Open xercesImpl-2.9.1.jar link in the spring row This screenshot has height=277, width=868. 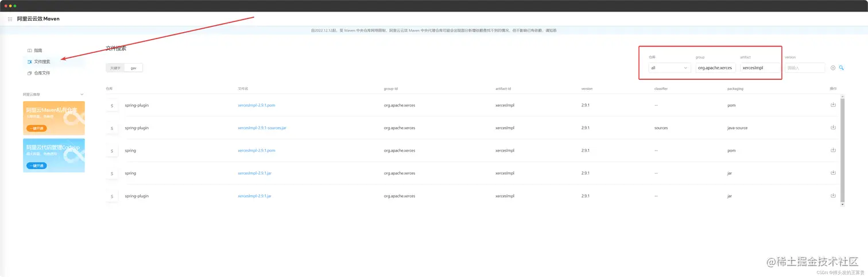point(254,173)
